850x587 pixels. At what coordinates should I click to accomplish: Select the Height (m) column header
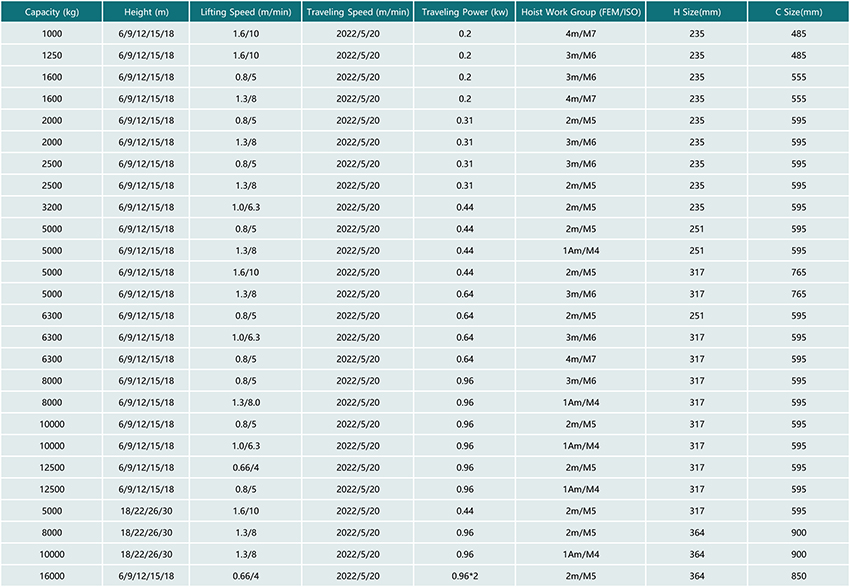pos(145,13)
